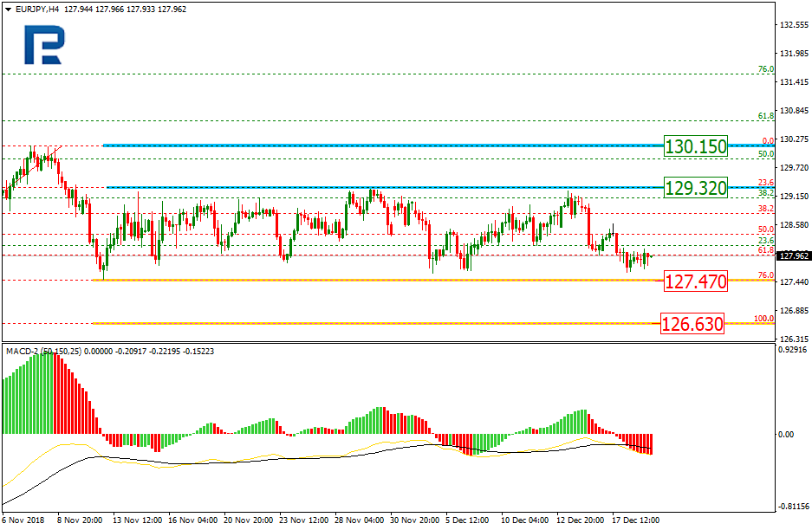Screen dimensions: 812x530
Task: Click the blue R logo icon
Action: (42, 44)
